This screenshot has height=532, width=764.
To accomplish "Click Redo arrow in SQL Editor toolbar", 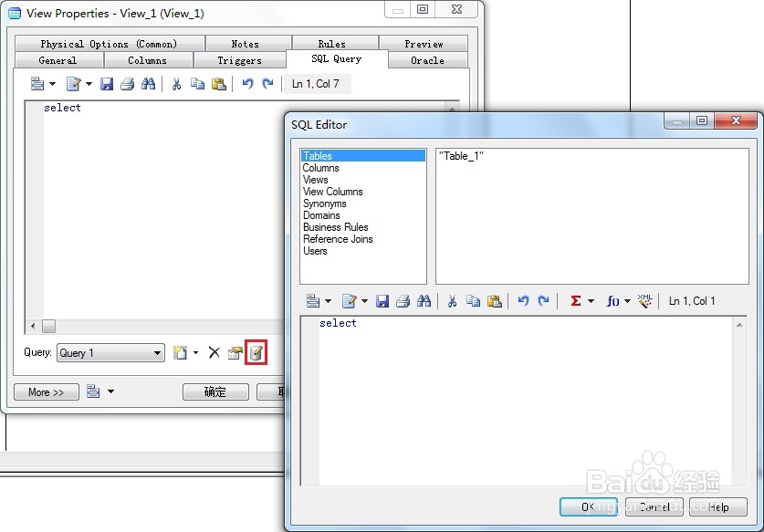I will coord(543,301).
